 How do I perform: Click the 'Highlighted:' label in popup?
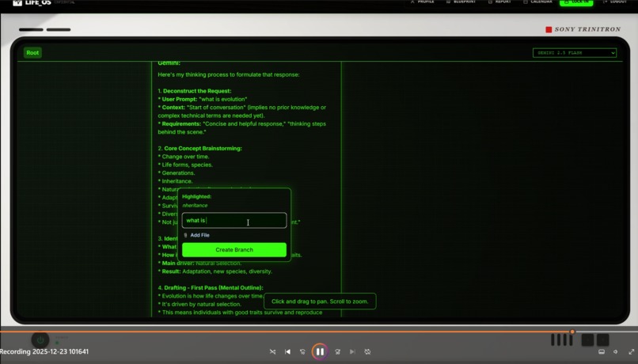(x=196, y=196)
